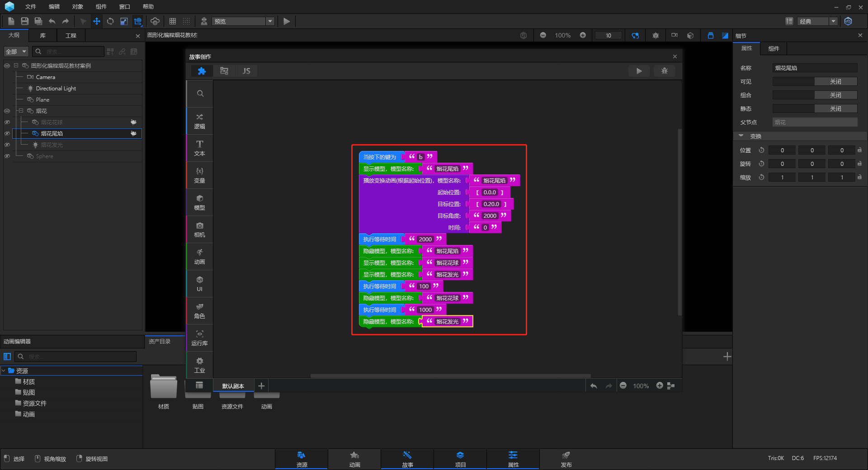The width and height of the screenshot is (868, 470).
Task: Run the story with its play button
Action: pyautogui.click(x=639, y=71)
